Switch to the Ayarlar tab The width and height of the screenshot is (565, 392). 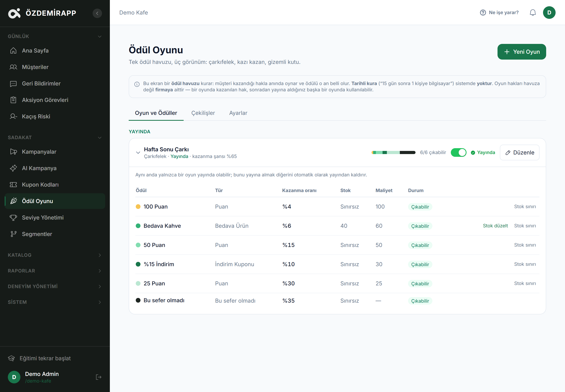(x=238, y=113)
